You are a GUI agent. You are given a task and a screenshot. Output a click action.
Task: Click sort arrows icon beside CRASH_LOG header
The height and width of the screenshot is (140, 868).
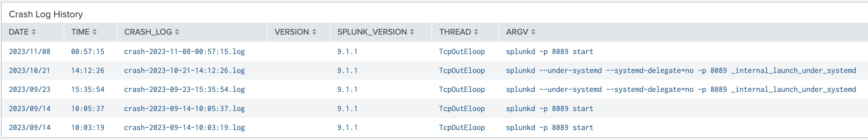click(177, 32)
